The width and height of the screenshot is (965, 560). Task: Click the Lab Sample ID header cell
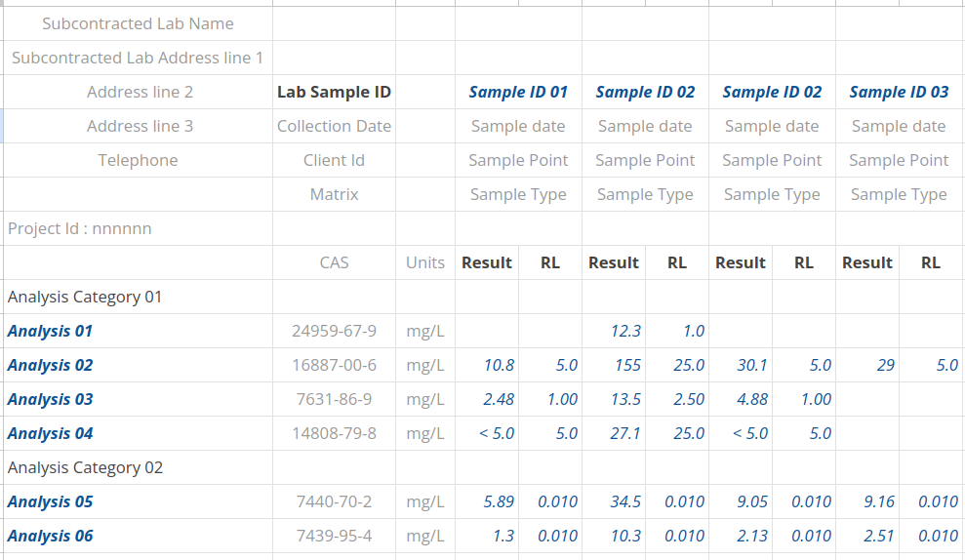coord(334,92)
